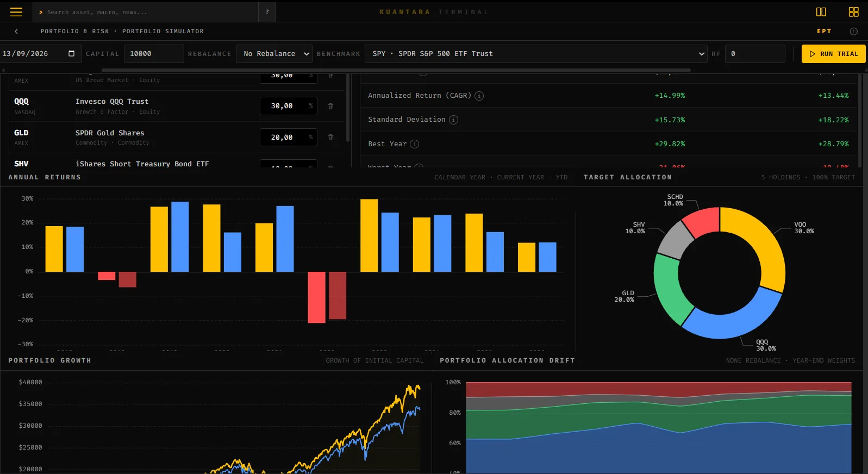Viewport: 868px width, 474px height.
Task: Click 'iShares Short Treasury Bond ETF' name
Action: point(142,164)
